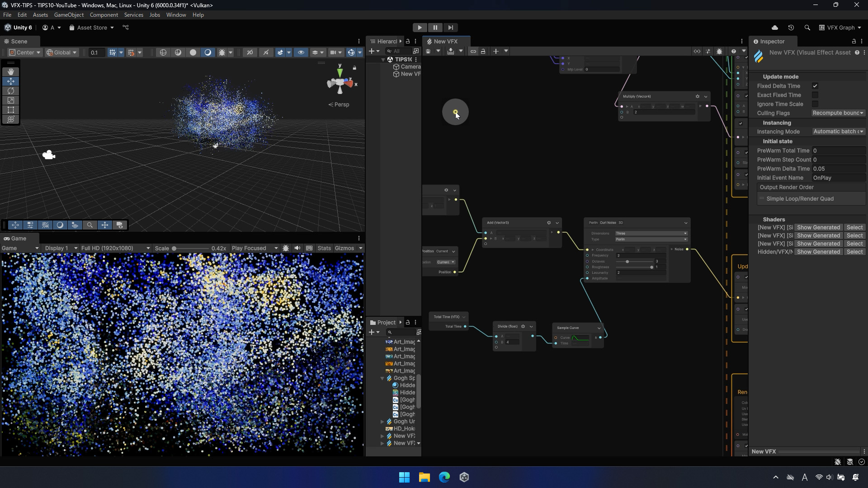Toggle the Fixed Delta Time checkbox
The image size is (868, 488).
click(815, 86)
